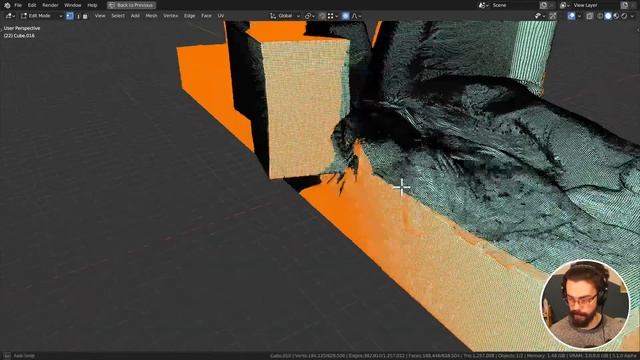Screen dimensions: 640x360
Task: Switch to solid viewport shading
Action: coord(608,16)
